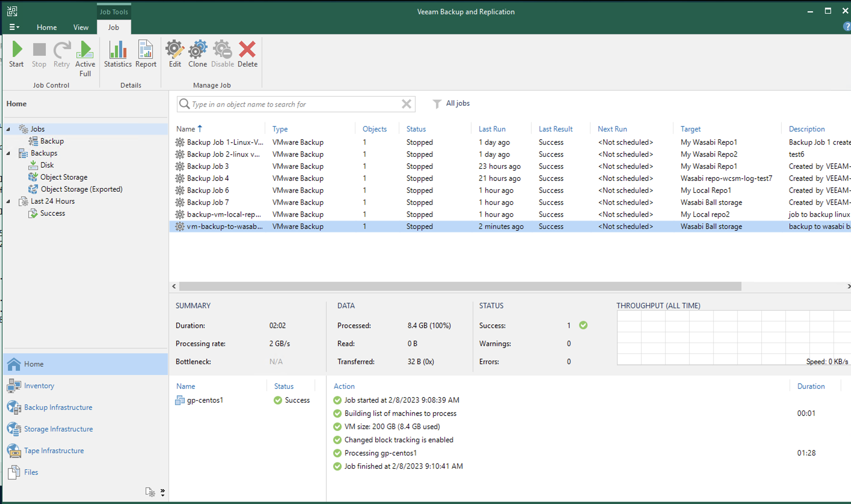Sort jobs by Status column header
The image size is (851, 504).
[x=416, y=129]
